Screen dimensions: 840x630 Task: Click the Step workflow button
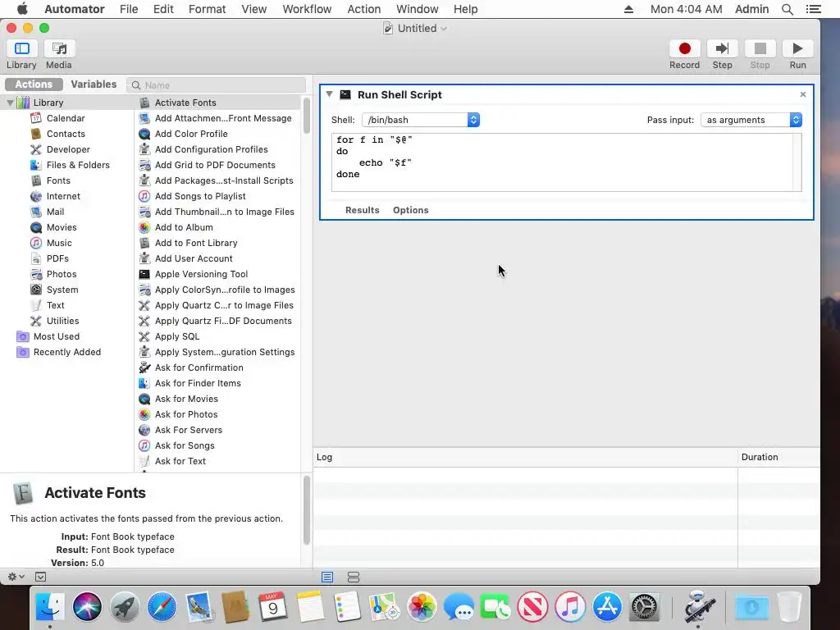pos(722,48)
